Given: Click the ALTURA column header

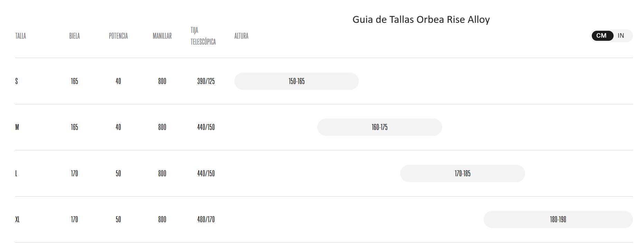Looking at the screenshot, I should tap(241, 36).
